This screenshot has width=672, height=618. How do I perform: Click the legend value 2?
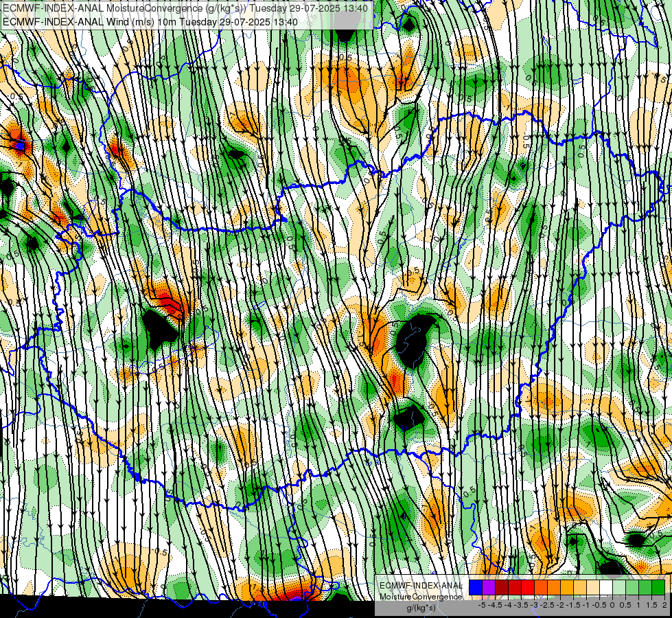point(664,605)
